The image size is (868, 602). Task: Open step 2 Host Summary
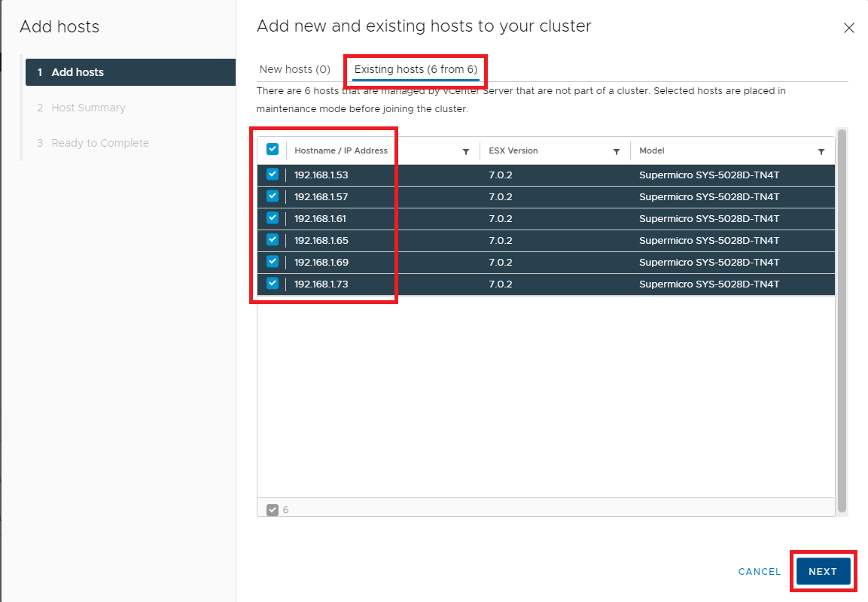pos(88,108)
